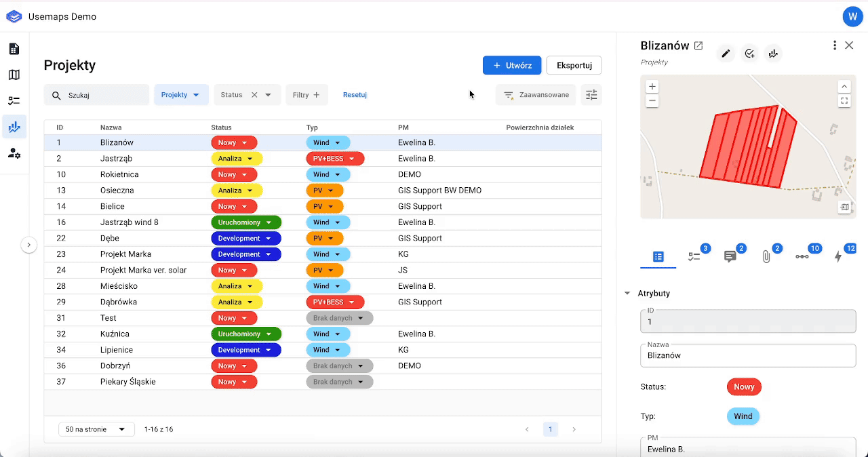This screenshot has height=457, width=868.
Task: Open the attachments tab with paperclip icon
Action: pyautogui.click(x=766, y=257)
